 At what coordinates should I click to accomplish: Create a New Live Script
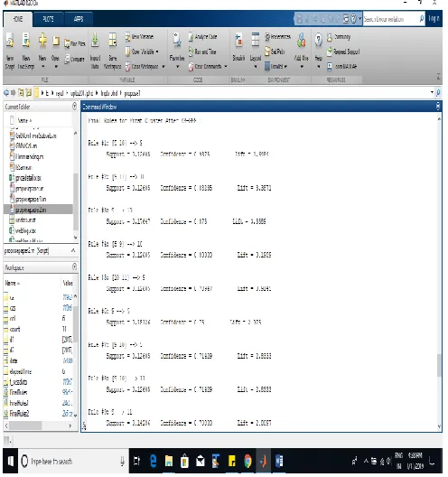[26, 51]
